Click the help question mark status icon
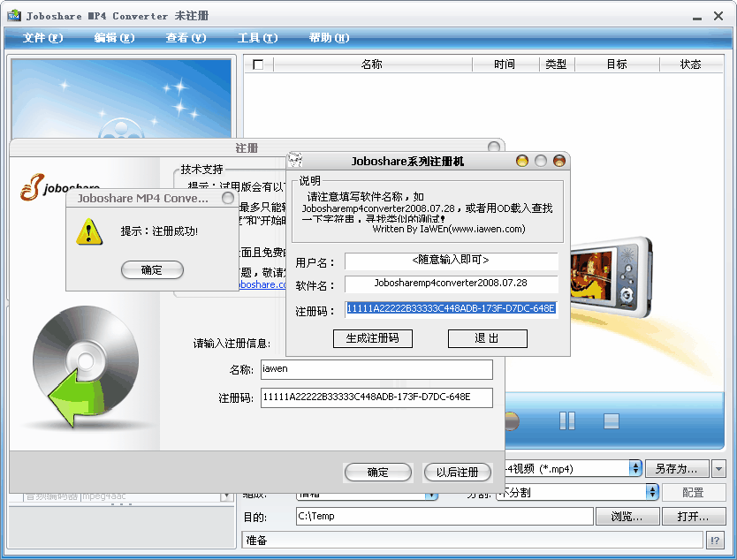The height and width of the screenshot is (560, 737). click(x=716, y=540)
